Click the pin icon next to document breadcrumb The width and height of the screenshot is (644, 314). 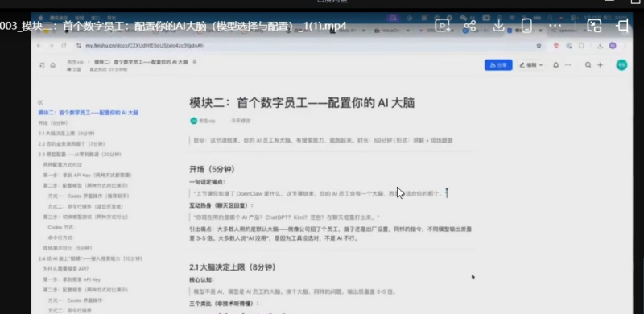[x=195, y=62]
